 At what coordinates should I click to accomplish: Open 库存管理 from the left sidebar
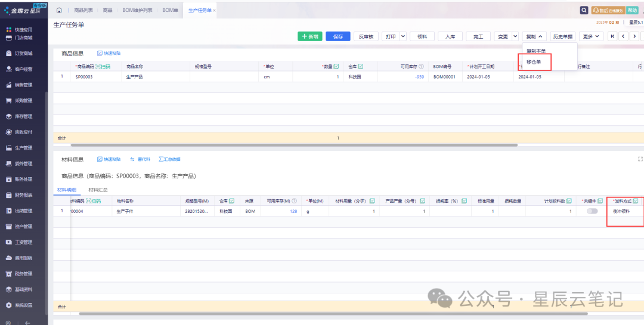click(23, 116)
